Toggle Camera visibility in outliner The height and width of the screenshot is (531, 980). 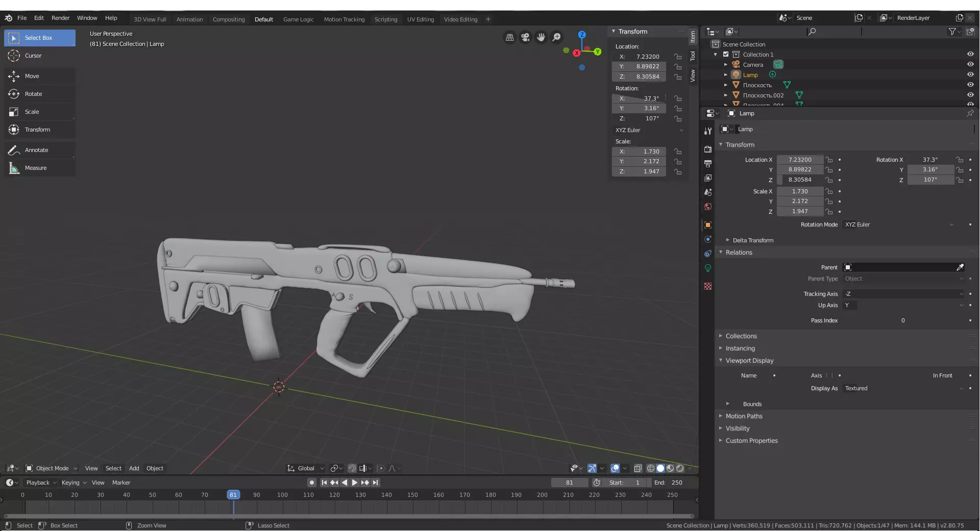pyautogui.click(x=970, y=64)
